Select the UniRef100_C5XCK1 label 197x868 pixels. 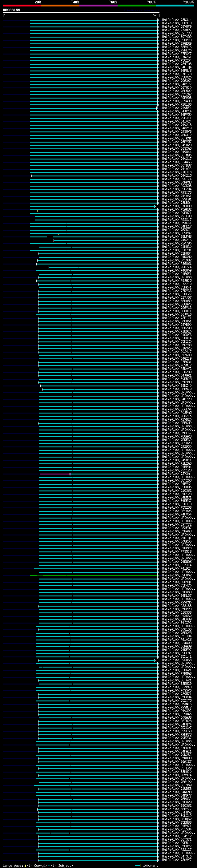tap(177, 223)
